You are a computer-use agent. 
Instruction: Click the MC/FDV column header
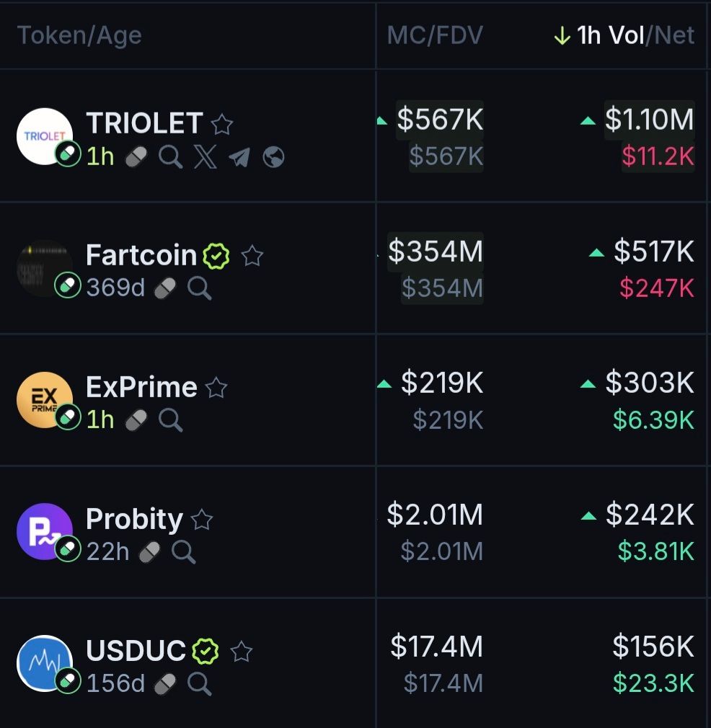(x=435, y=35)
